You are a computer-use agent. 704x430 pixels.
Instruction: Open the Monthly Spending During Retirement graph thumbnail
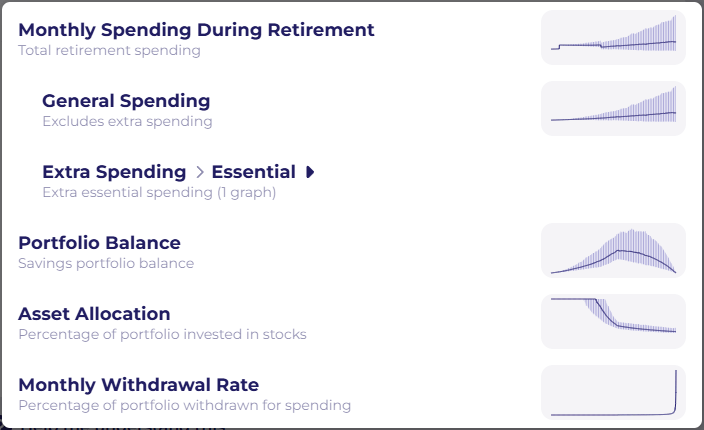tap(613, 38)
